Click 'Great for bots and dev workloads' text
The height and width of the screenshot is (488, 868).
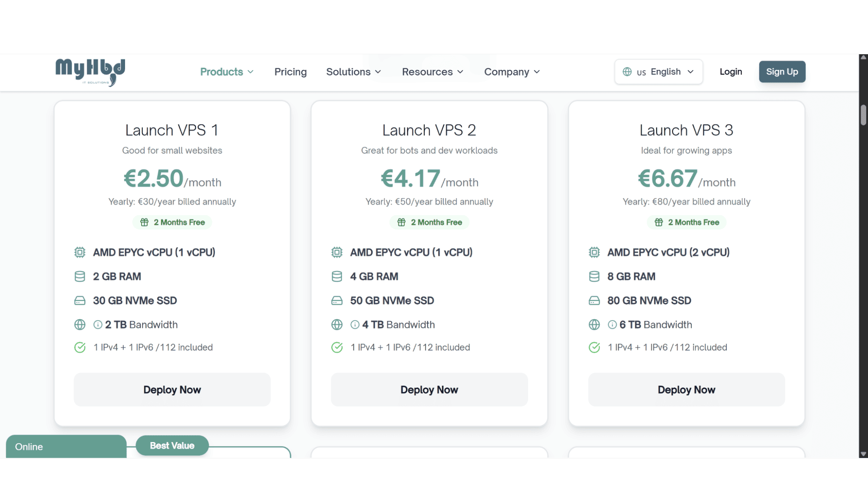pos(429,151)
